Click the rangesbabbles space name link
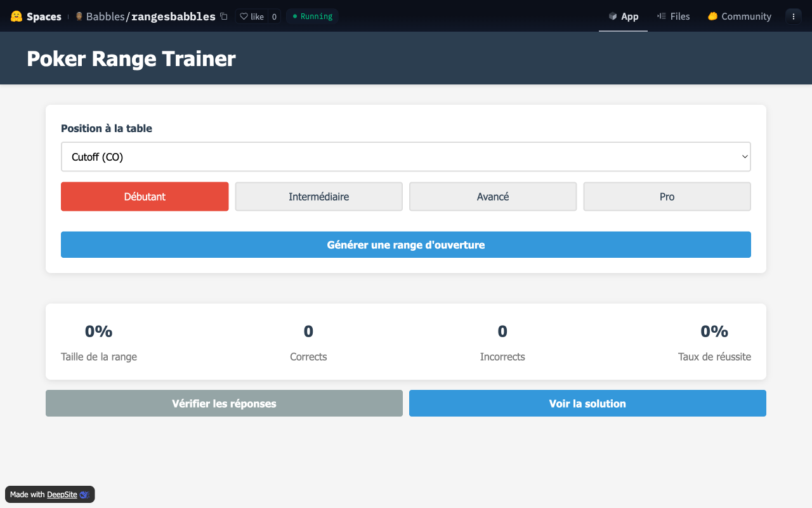The height and width of the screenshot is (508, 812). (x=173, y=17)
